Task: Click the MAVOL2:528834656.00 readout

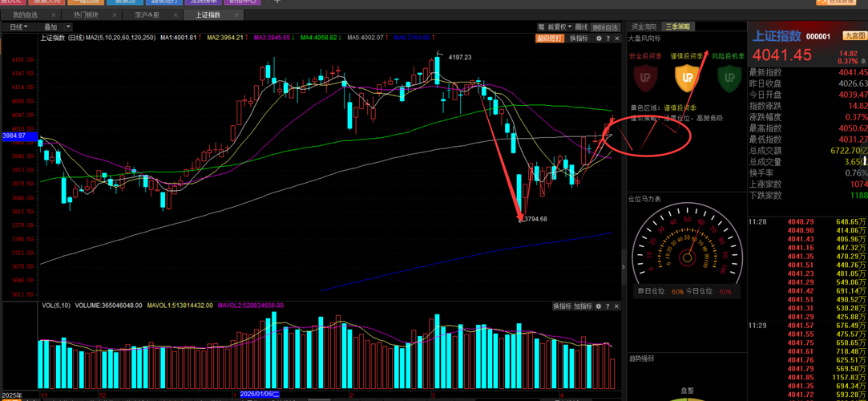Action: (251, 306)
